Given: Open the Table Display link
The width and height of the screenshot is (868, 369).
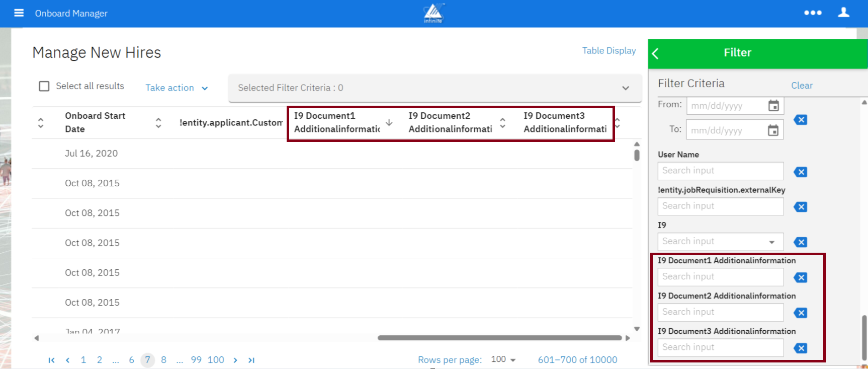Looking at the screenshot, I should [609, 51].
